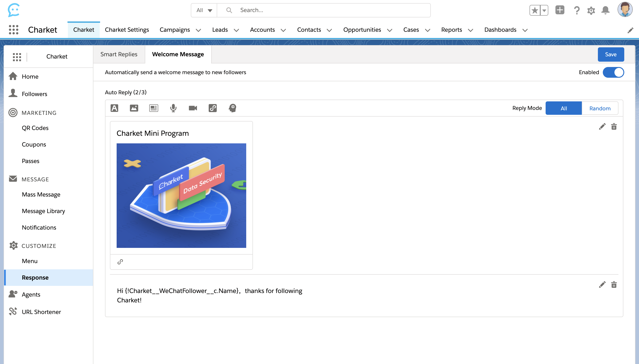Open the All search scope dropdown
The height and width of the screenshot is (364, 639).
point(204,10)
